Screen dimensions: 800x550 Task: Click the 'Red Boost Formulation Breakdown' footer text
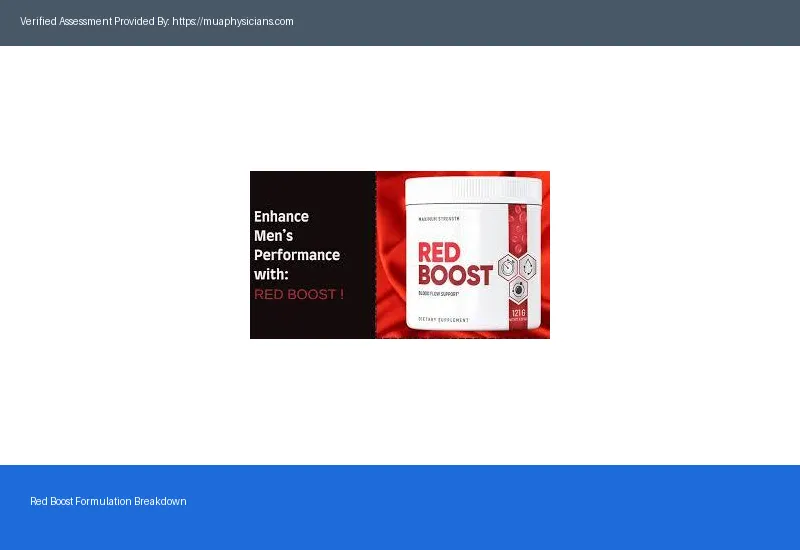(108, 501)
